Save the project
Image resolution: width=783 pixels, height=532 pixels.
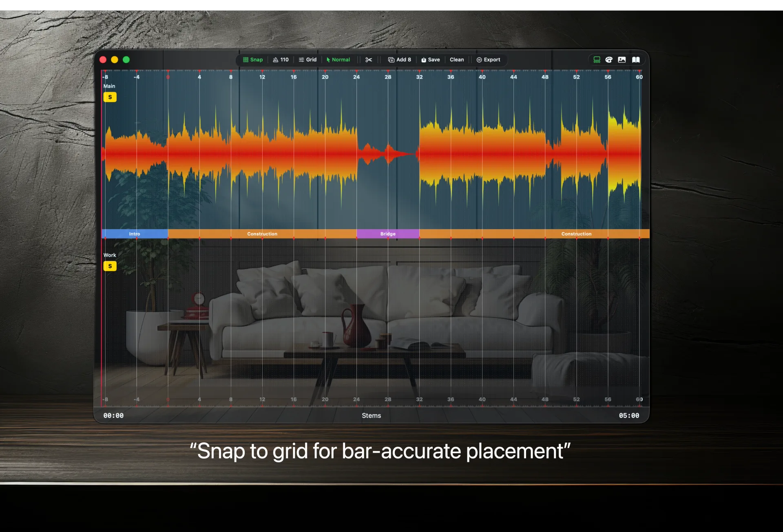(x=430, y=60)
